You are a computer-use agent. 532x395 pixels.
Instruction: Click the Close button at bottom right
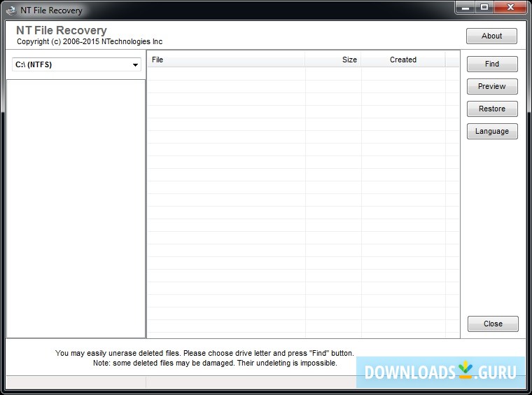[493, 324]
